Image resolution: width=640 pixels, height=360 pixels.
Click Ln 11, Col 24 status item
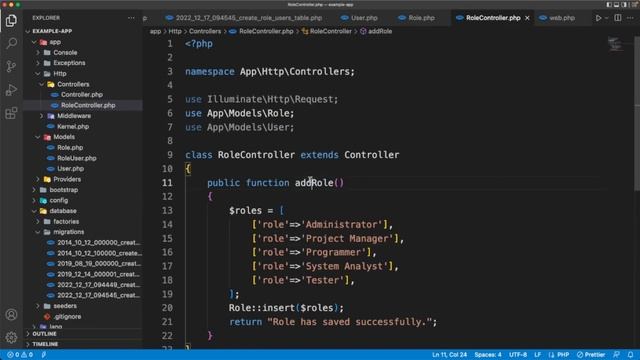point(449,355)
